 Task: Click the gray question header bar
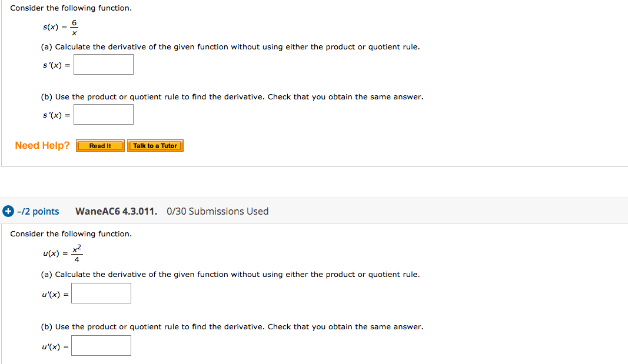(x=314, y=211)
